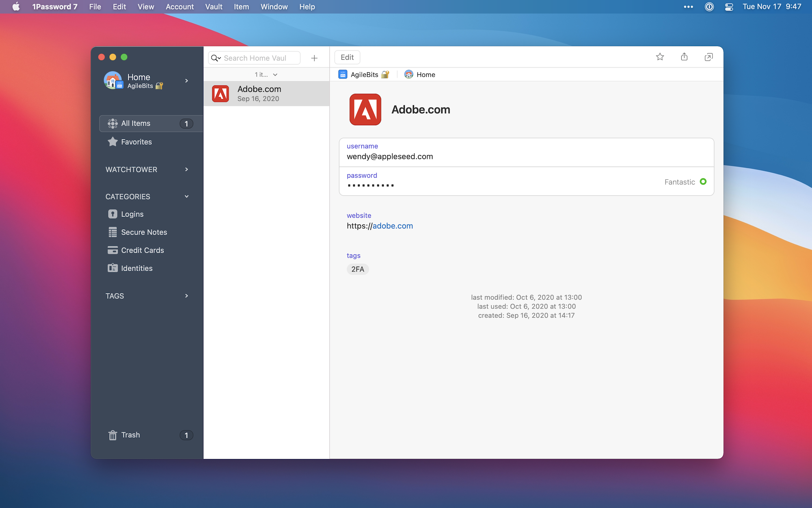Open the Item menu in menu bar
812x508 pixels.
[241, 7]
